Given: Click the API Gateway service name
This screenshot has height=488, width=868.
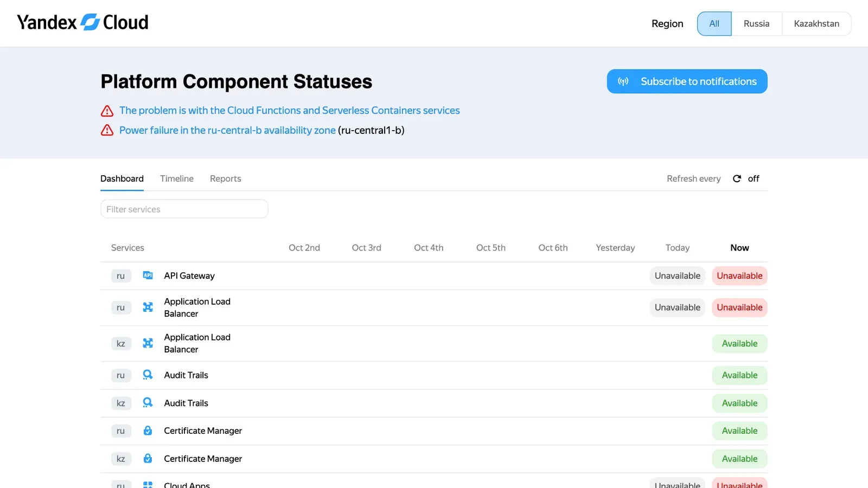Looking at the screenshot, I should point(189,275).
